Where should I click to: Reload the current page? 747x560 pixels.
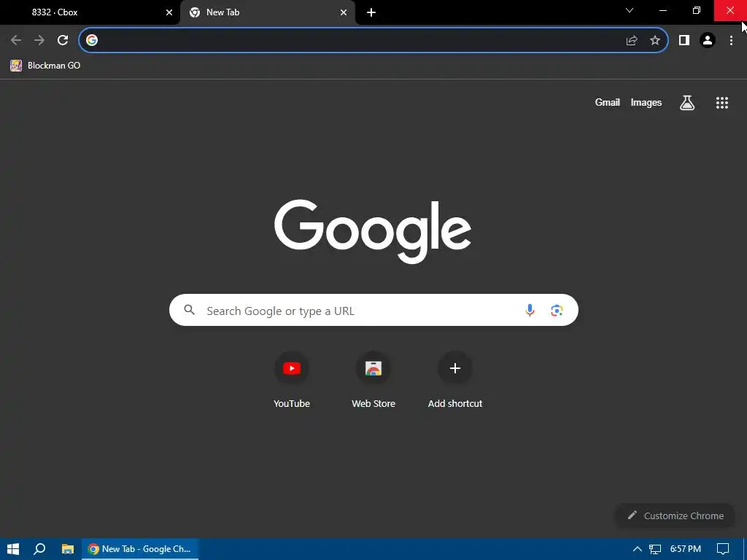click(x=63, y=40)
